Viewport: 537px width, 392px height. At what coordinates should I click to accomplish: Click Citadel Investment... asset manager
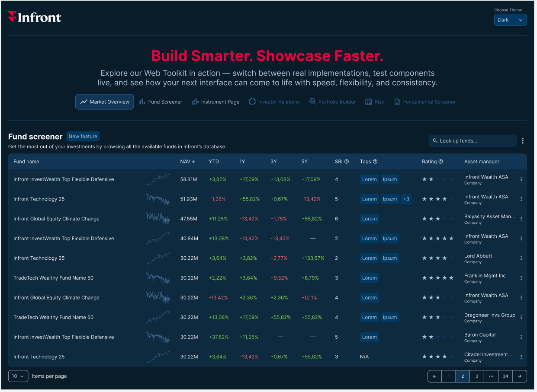[488, 354]
